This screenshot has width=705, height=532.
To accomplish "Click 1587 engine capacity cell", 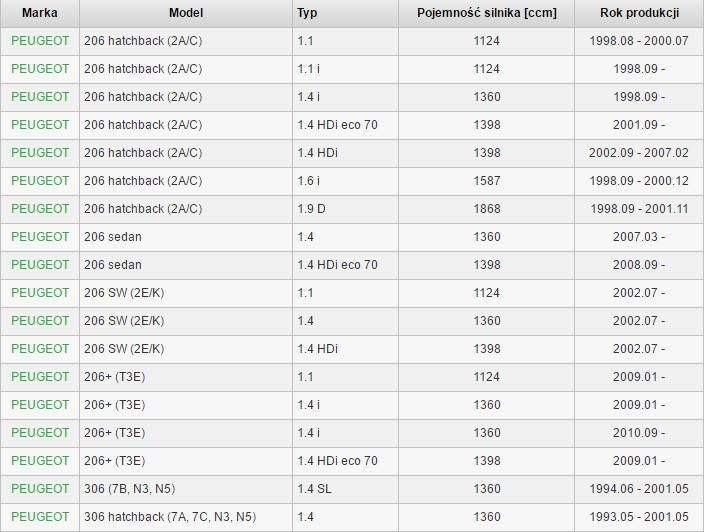I will click(x=486, y=181).
